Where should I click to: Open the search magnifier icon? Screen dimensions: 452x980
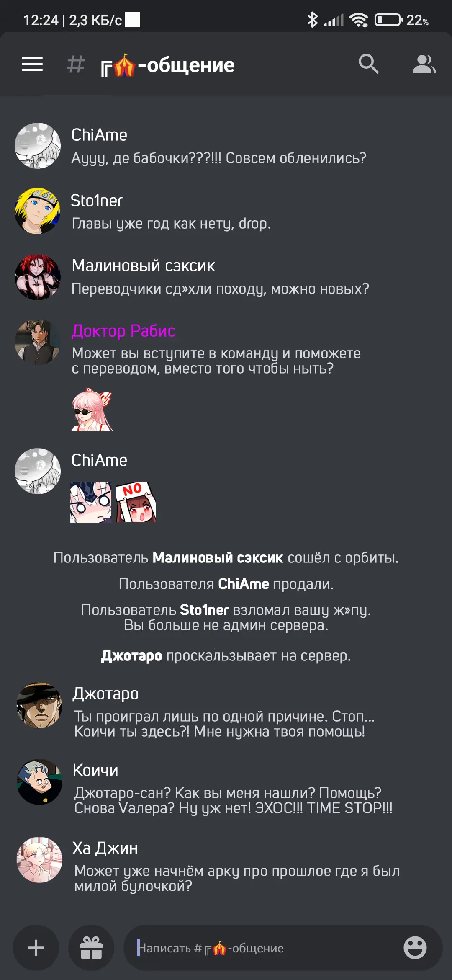point(369,64)
